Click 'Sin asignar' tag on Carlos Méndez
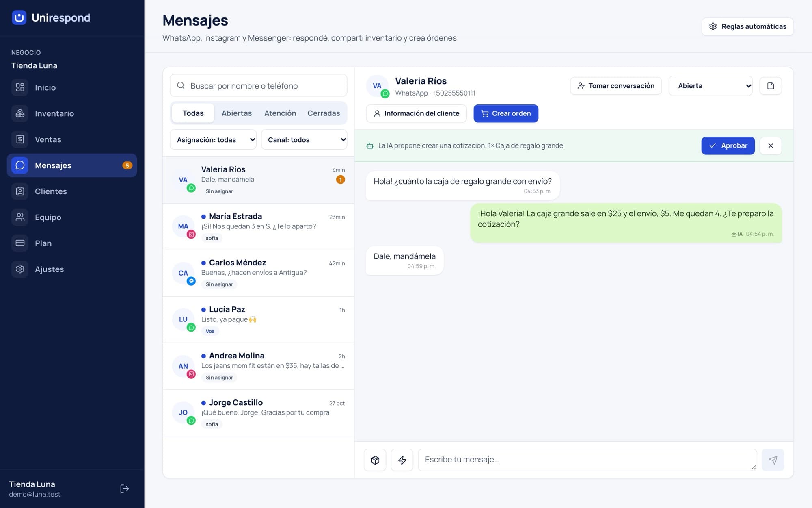 pos(219,284)
